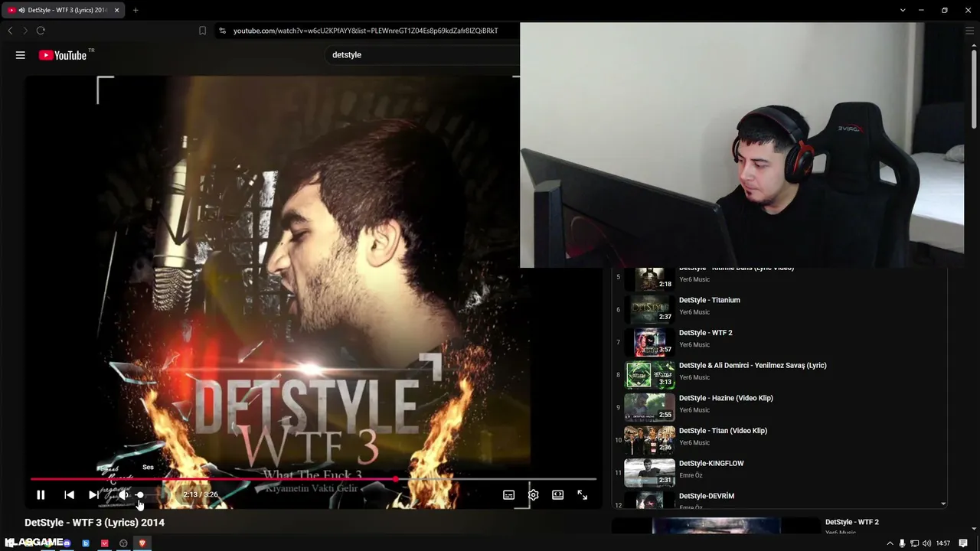The height and width of the screenshot is (551, 980).
Task: Play 'DetStyle-KINGFLOW' from the playlist
Action: point(711,464)
